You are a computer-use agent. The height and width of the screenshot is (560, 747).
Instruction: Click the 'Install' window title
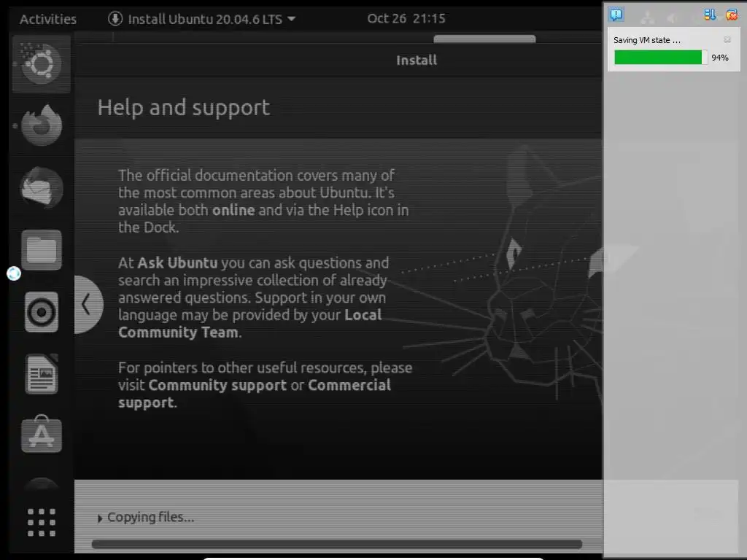417,60
